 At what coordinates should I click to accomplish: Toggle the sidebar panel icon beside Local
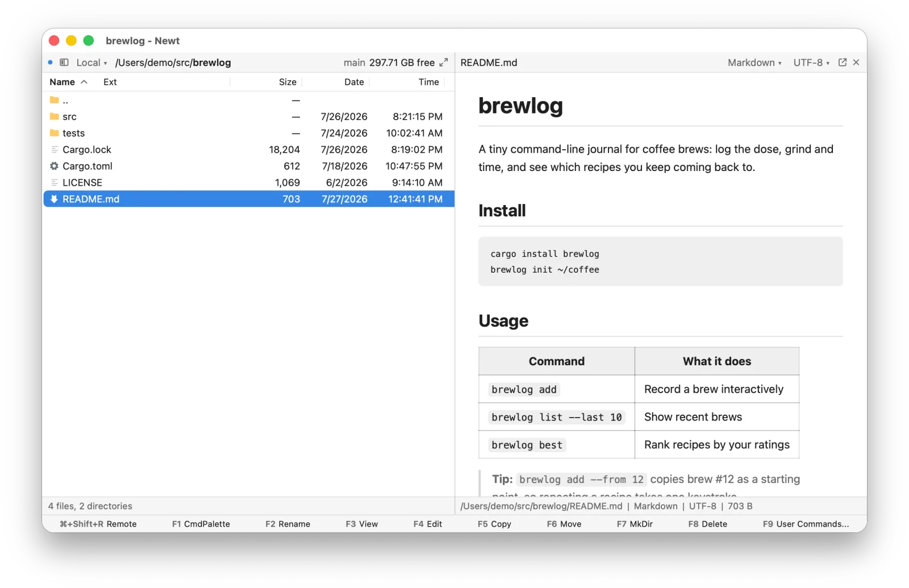coord(64,62)
